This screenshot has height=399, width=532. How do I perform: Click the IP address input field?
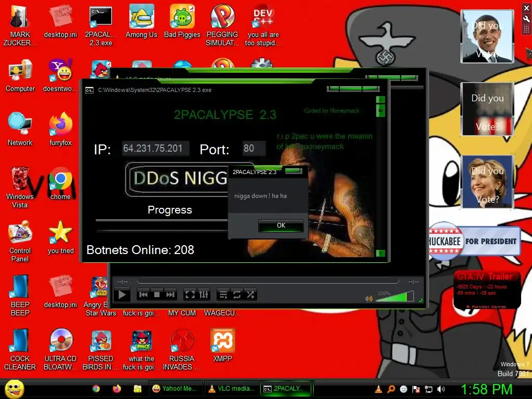tap(156, 149)
